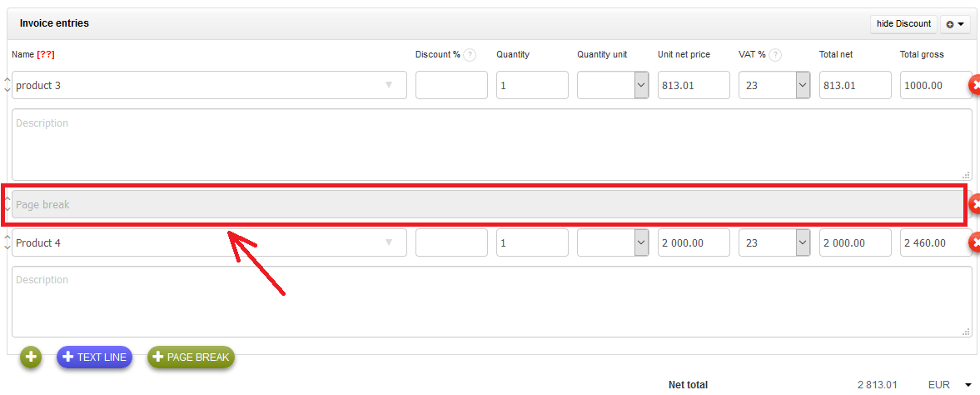The height and width of the screenshot is (395, 980).
Task: Click Total gross 2 460.00 field
Action: coord(936,242)
